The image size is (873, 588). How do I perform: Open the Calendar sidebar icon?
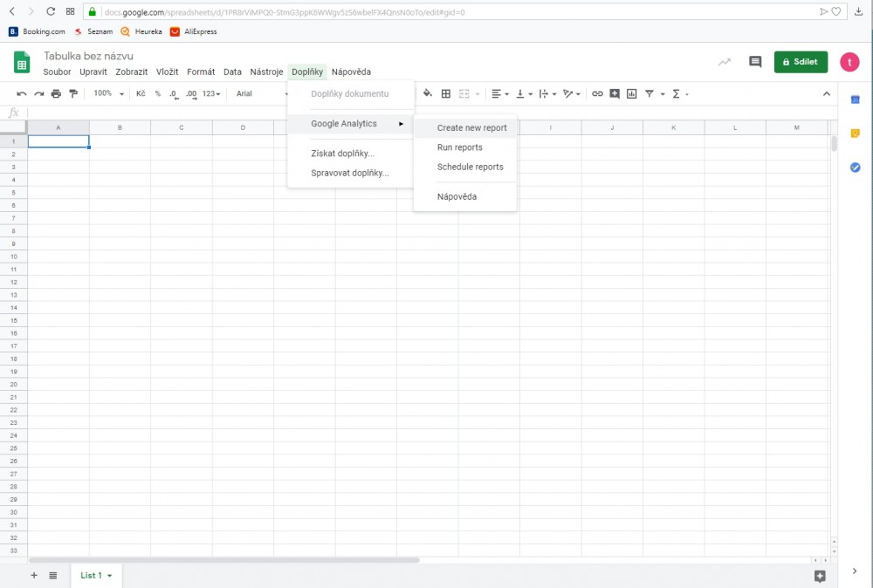(x=856, y=100)
